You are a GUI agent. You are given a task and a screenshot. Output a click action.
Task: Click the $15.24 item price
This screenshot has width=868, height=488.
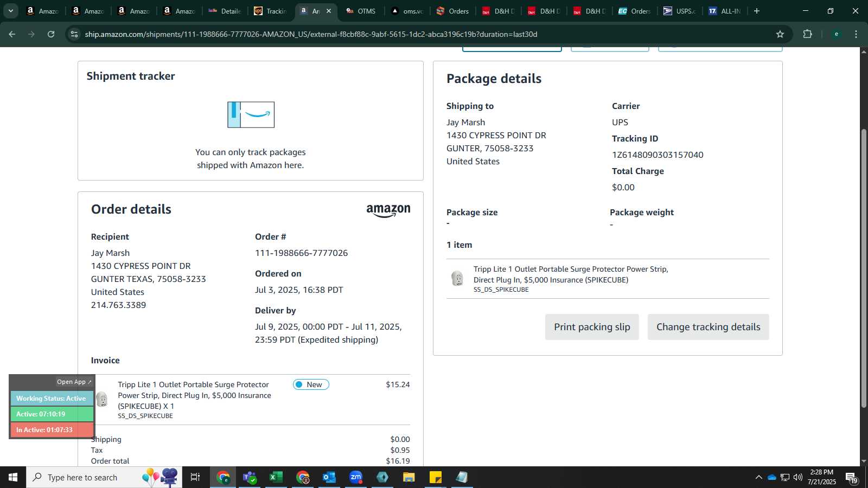(398, 384)
